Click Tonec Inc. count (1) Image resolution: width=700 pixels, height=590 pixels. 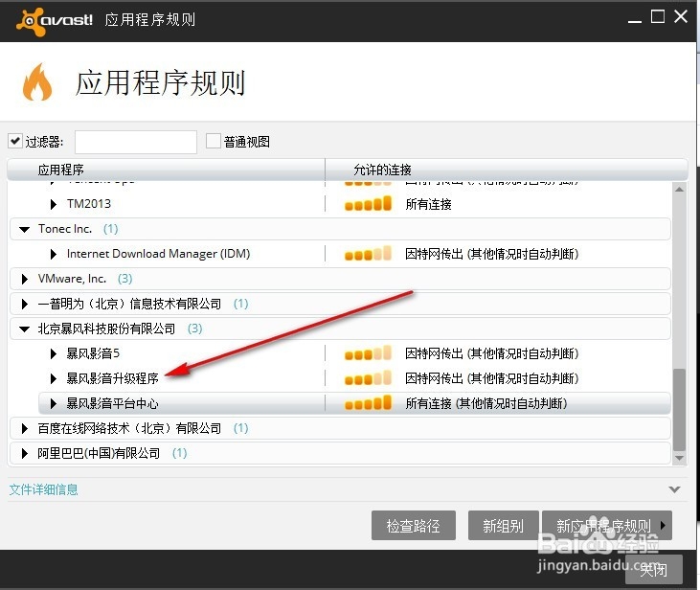[111, 229]
